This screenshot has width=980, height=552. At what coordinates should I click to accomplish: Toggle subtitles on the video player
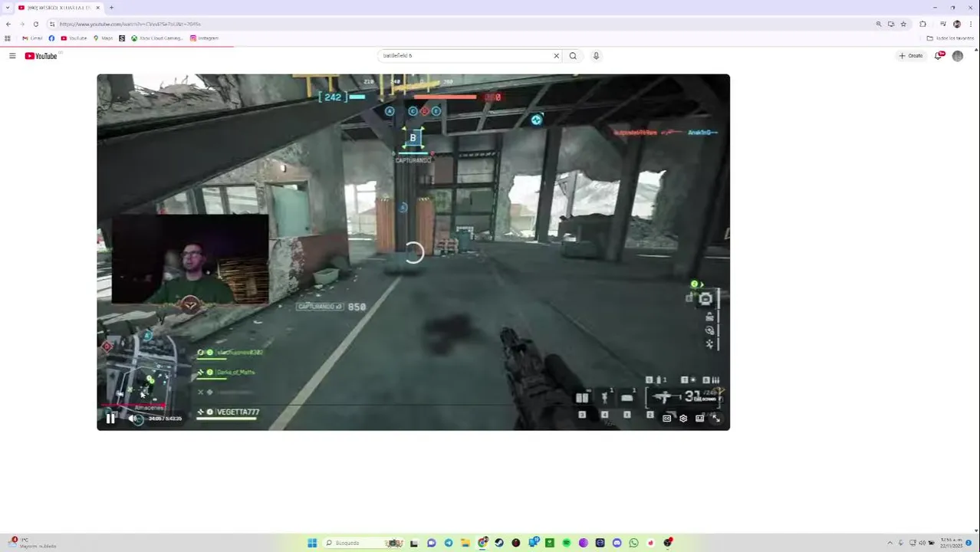coord(666,419)
